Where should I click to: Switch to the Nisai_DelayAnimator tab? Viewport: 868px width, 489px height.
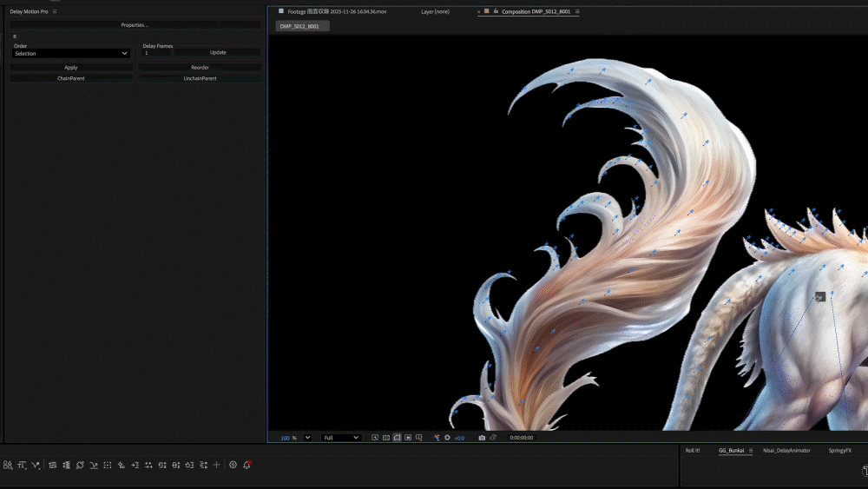coord(786,451)
